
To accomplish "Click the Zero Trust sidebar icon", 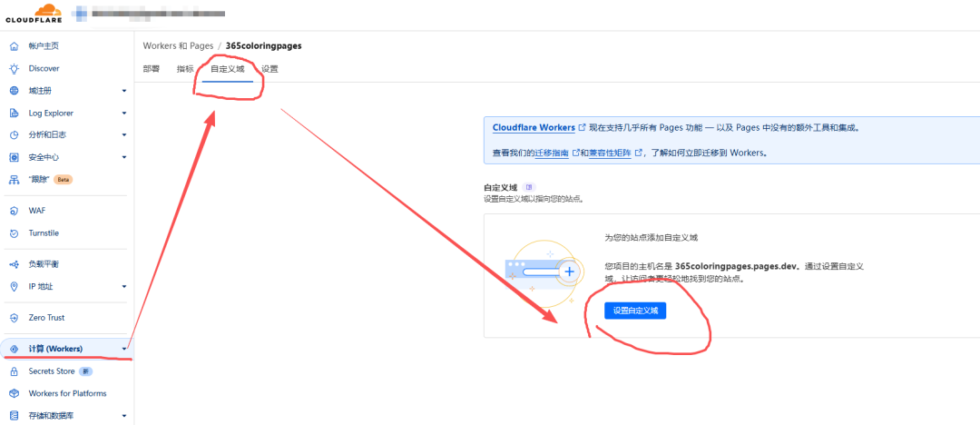I will 14,318.
